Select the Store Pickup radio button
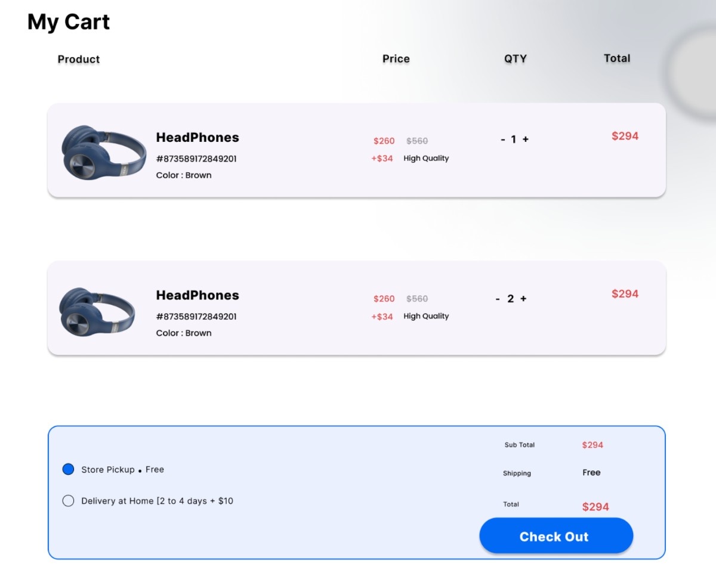 tap(68, 469)
